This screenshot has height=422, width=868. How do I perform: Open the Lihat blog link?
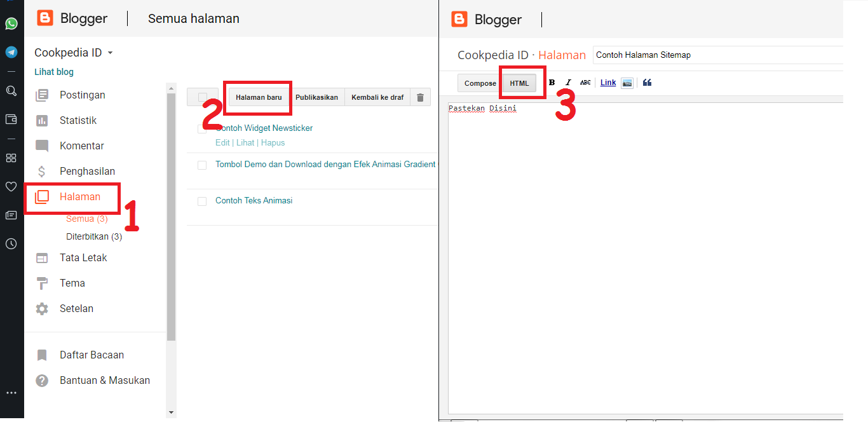click(54, 72)
